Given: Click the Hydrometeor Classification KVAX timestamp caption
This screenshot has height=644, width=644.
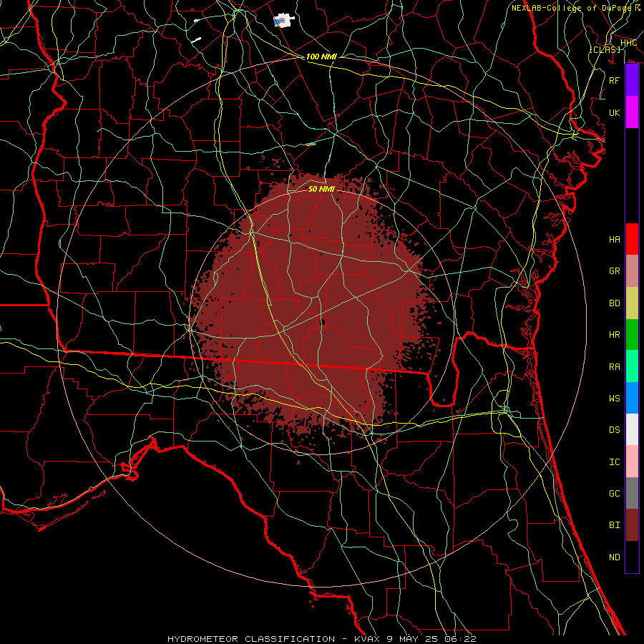Looking at the screenshot, I should 321,639.
